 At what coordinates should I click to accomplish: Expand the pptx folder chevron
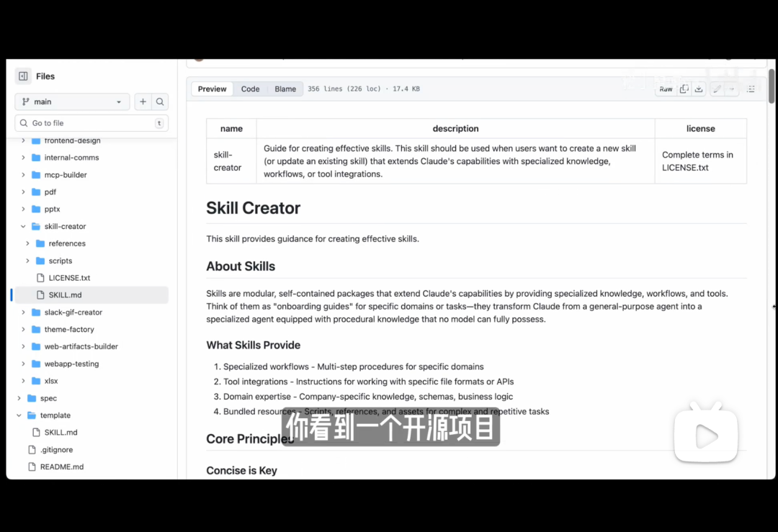[x=23, y=209]
